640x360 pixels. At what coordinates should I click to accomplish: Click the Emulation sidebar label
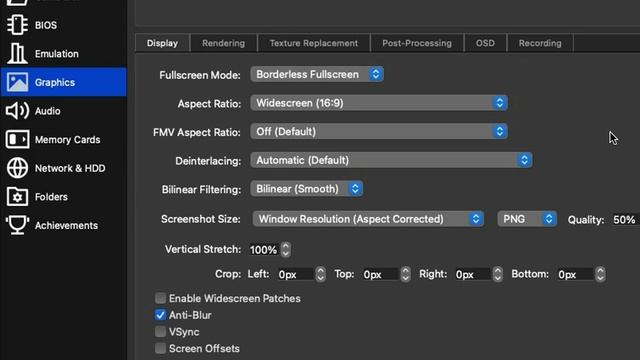pos(57,54)
